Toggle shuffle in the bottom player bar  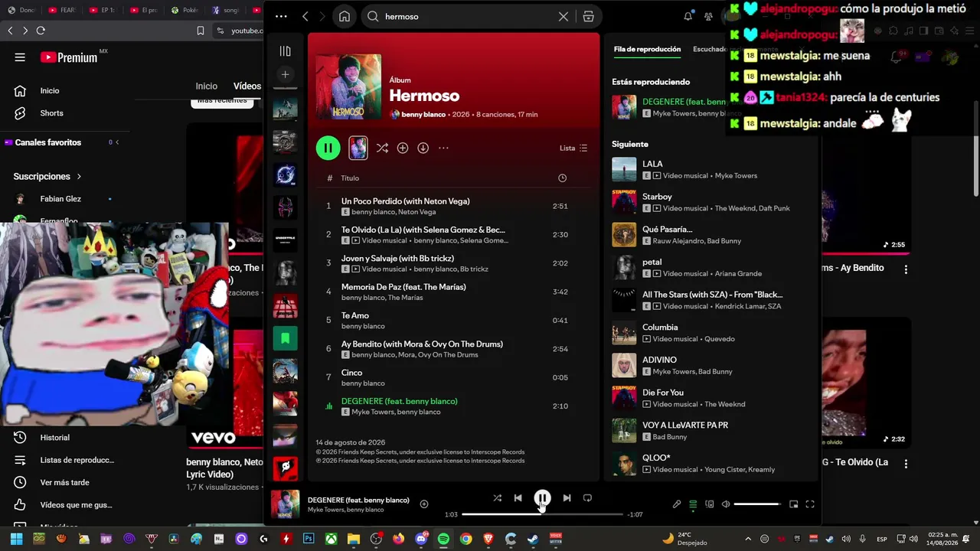(497, 497)
